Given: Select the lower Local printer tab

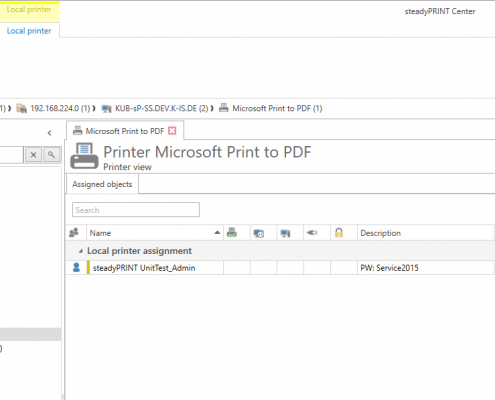Looking at the screenshot, I should pyautogui.click(x=29, y=31).
